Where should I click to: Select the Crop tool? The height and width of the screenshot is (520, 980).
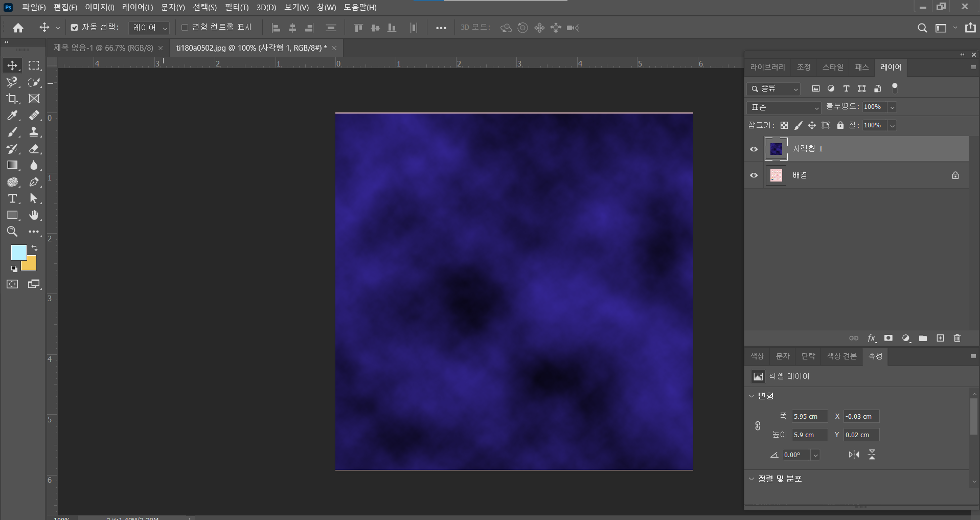click(x=12, y=99)
